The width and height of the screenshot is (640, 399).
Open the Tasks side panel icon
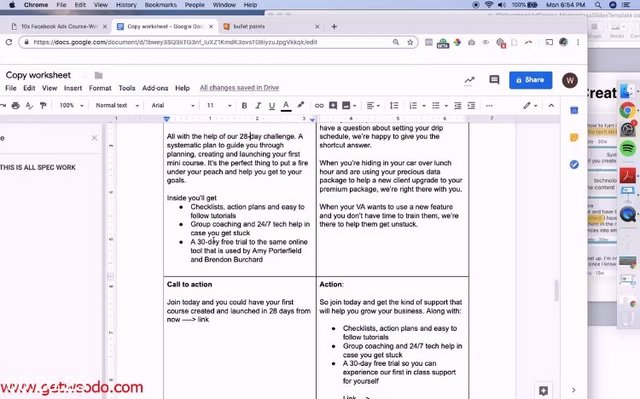coord(574,164)
